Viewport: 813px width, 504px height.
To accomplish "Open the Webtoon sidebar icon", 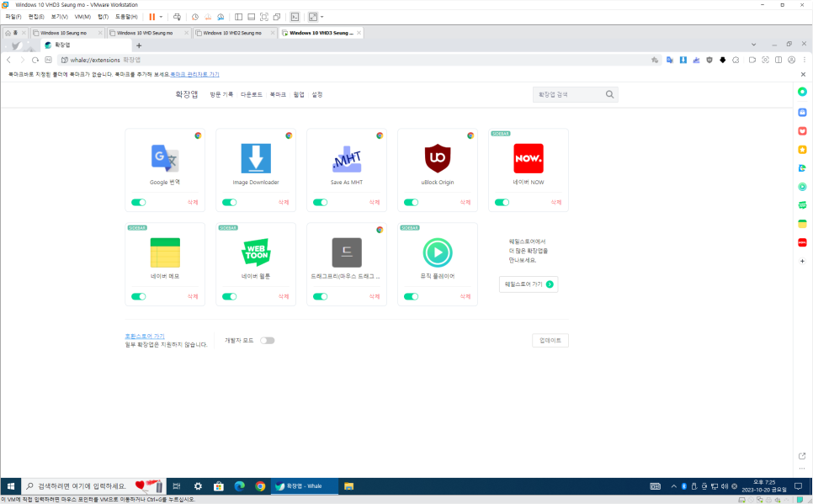I will click(x=802, y=205).
